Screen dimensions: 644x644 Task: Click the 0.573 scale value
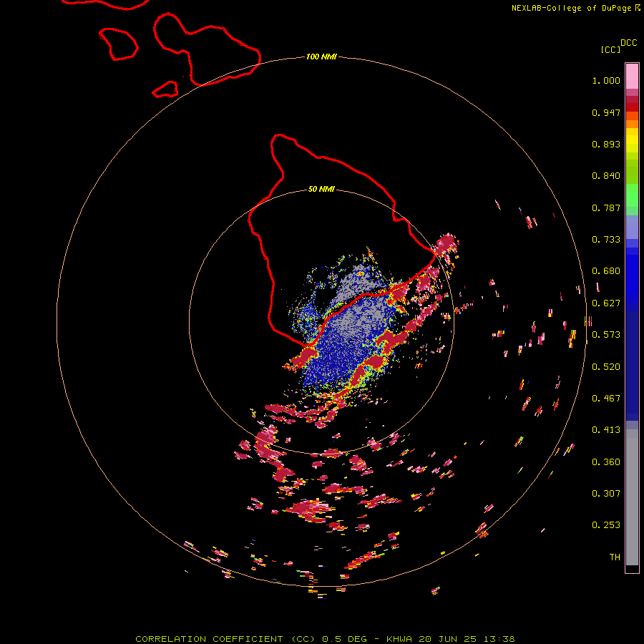pos(606,335)
